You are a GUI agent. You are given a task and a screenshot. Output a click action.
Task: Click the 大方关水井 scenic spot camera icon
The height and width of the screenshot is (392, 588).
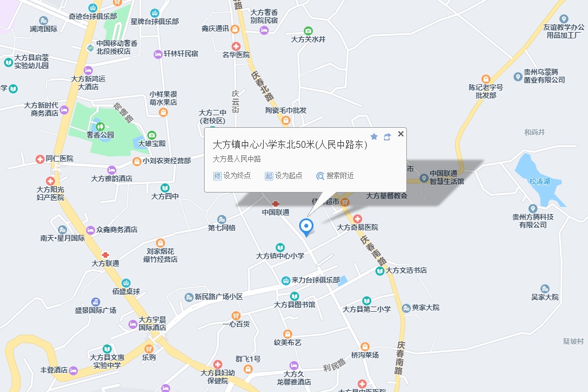[308, 31]
